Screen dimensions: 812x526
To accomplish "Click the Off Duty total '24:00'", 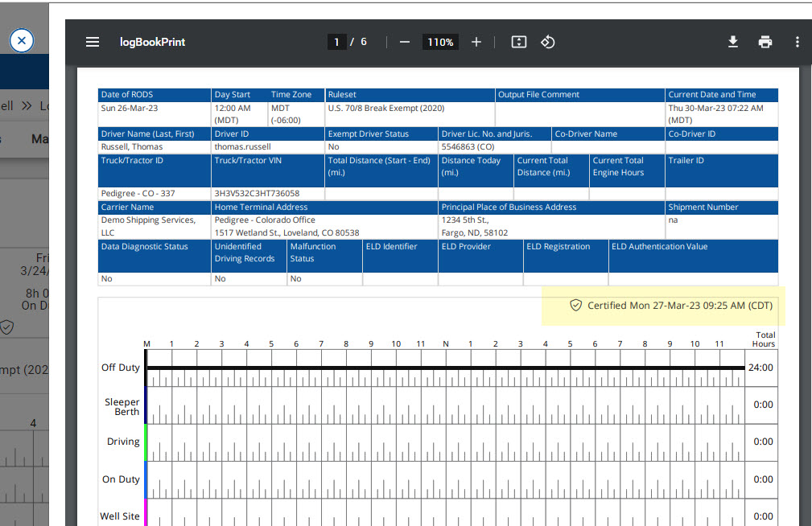I will [760, 368].
